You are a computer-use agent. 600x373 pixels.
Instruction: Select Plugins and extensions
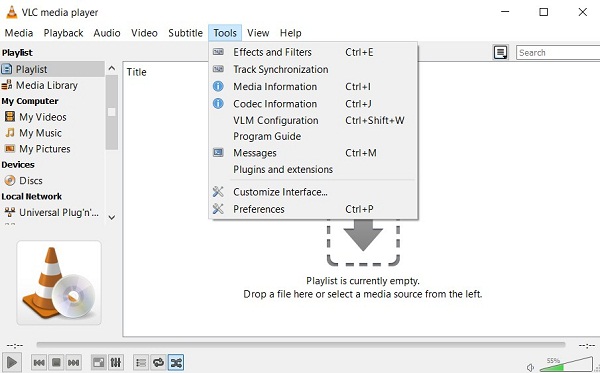tap(313, 169)
